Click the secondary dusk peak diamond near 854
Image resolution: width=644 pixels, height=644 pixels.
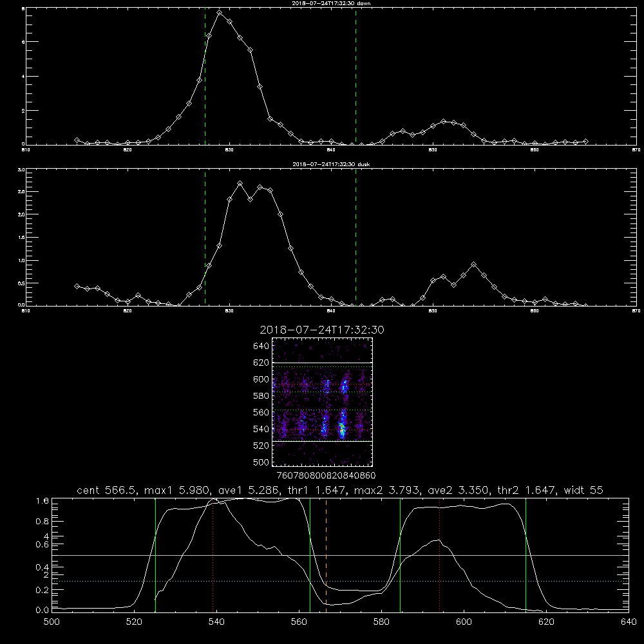[474, 265]
